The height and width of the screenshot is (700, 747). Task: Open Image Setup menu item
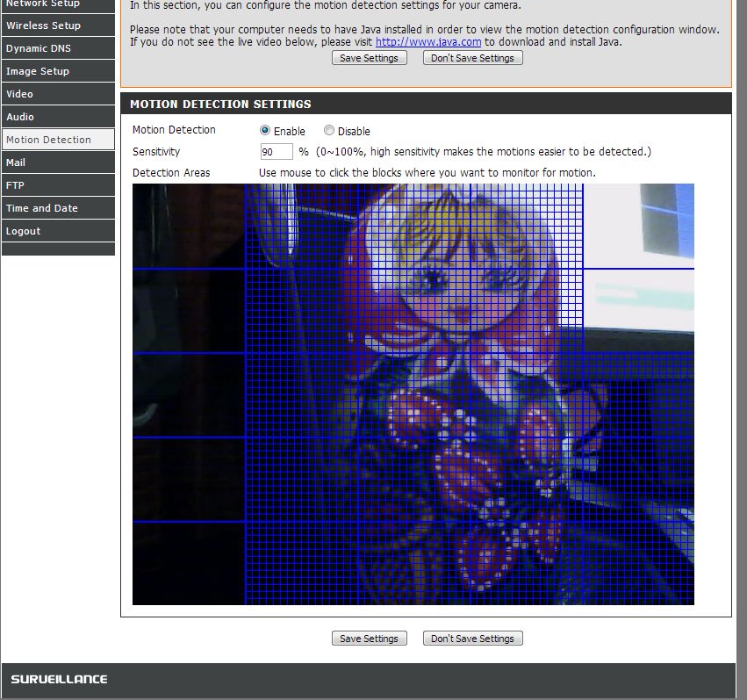click(x=58, y=71)
